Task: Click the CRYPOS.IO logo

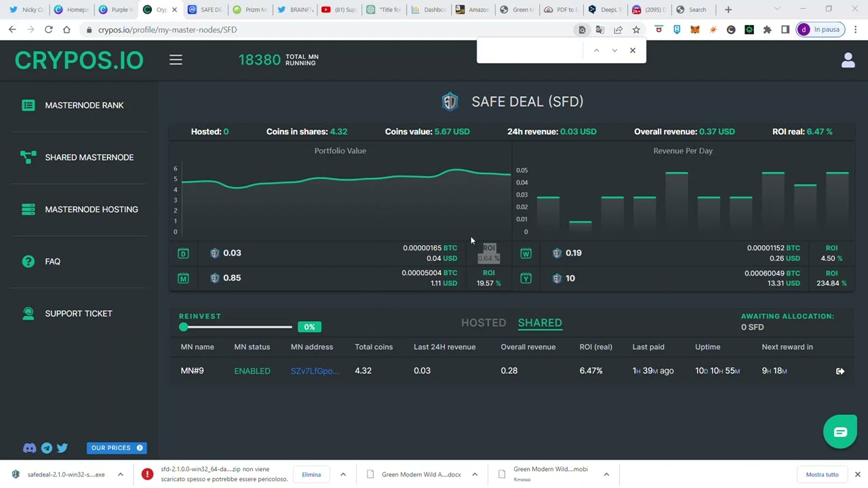Action: (79, 60)
